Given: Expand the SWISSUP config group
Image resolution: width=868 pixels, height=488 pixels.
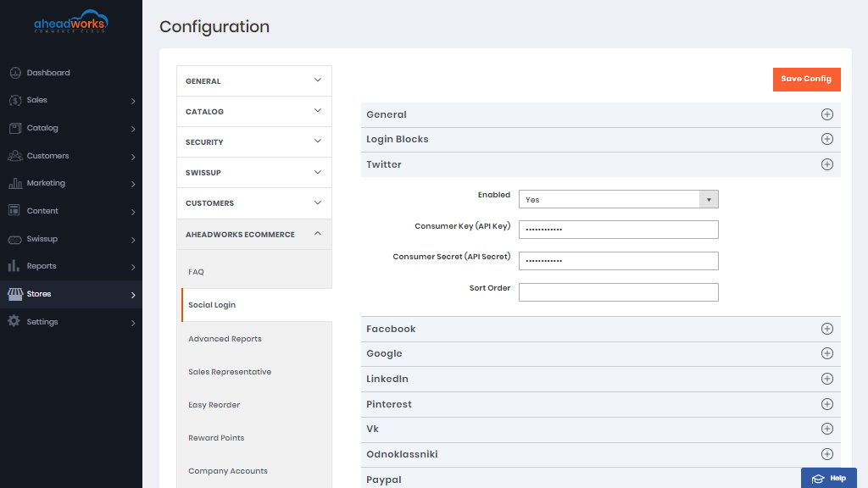Looking at the screenshot, I should click(x=254, y=172).
